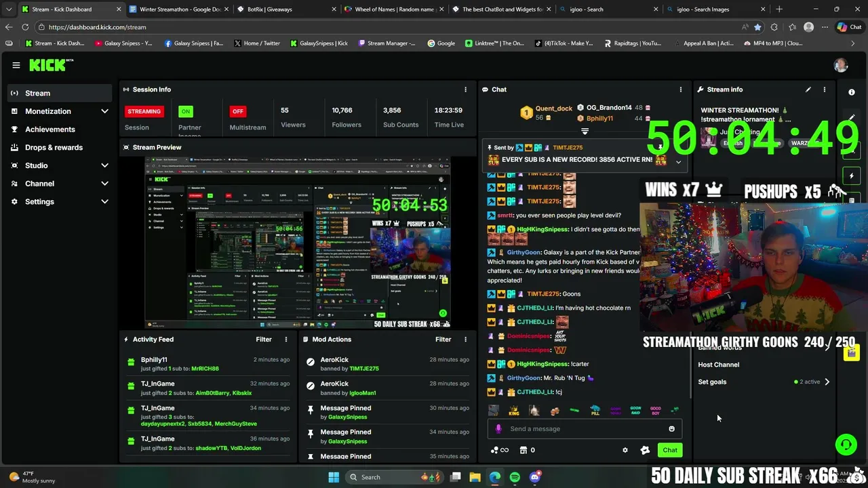
Task: Open Host Channel option
Action: pyautogui.click(x=719, y=365)
